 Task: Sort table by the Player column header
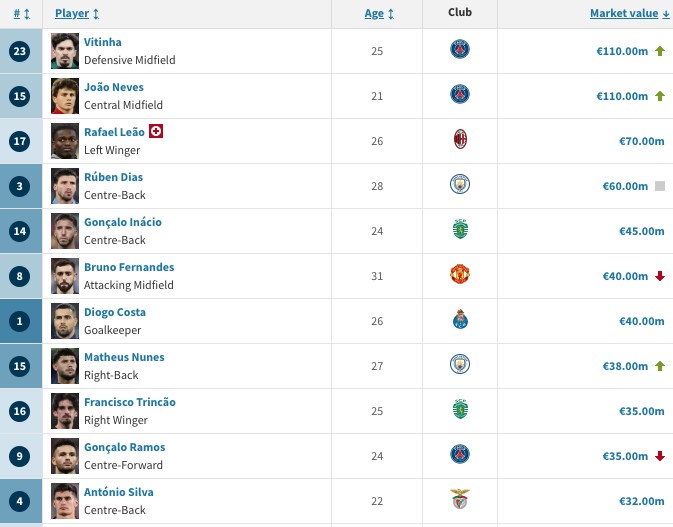click(x=77, y=14)
